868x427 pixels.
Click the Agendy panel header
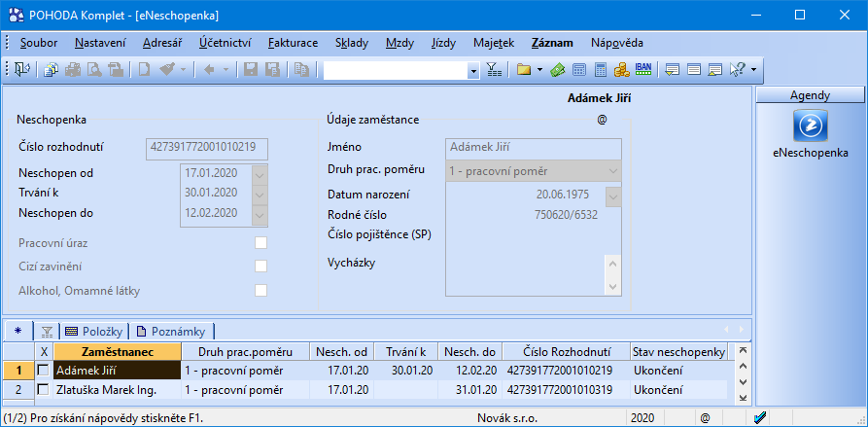pyautogui.click(x=810, y=94)
